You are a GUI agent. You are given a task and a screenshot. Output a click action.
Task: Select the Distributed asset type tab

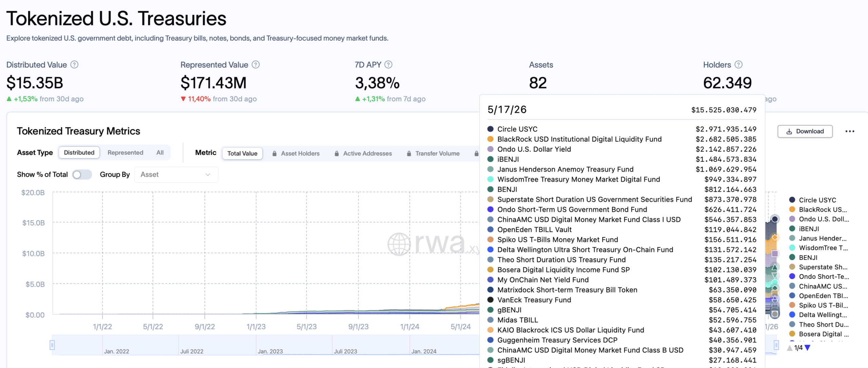pyautogui.click(x=79, y=153)
